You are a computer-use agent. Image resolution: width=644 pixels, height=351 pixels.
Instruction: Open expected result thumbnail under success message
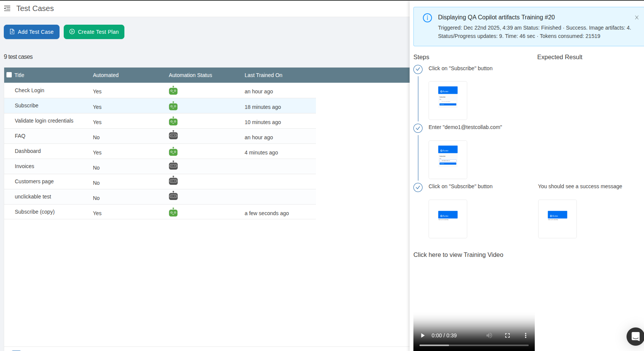click(558, 219)
